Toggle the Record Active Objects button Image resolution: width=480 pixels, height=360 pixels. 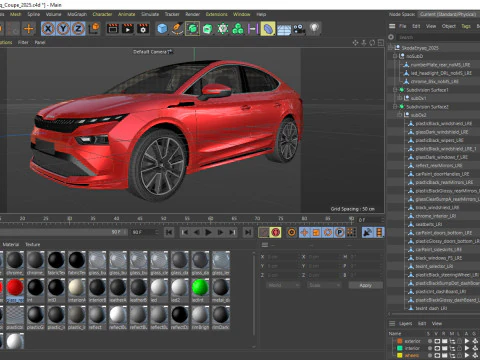click(x=264, y=232)
